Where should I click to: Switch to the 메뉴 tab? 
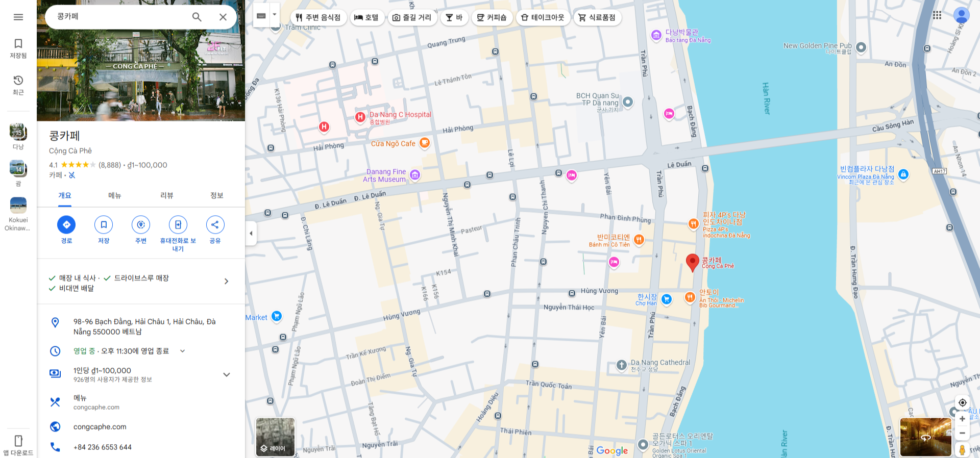coord(115,196)
